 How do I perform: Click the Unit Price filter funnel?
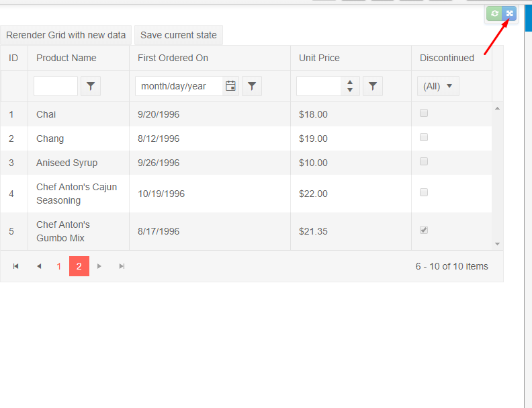point(373,86)
